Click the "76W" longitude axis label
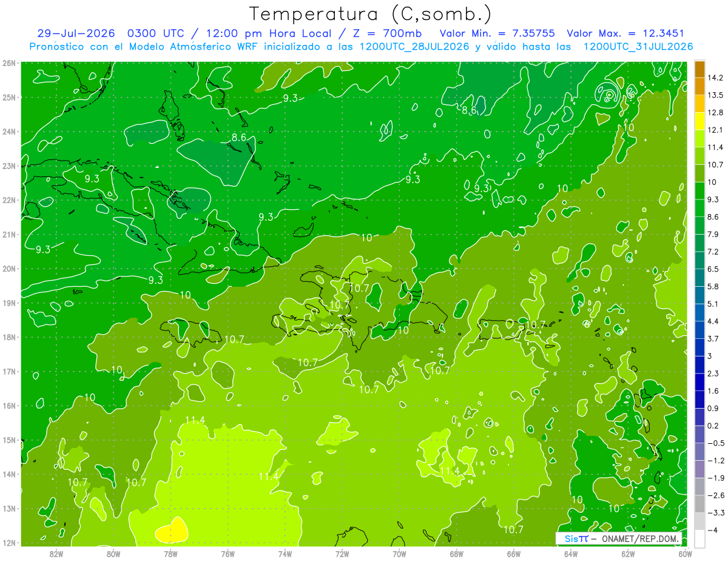728x562 pixels. click(227, 554)
